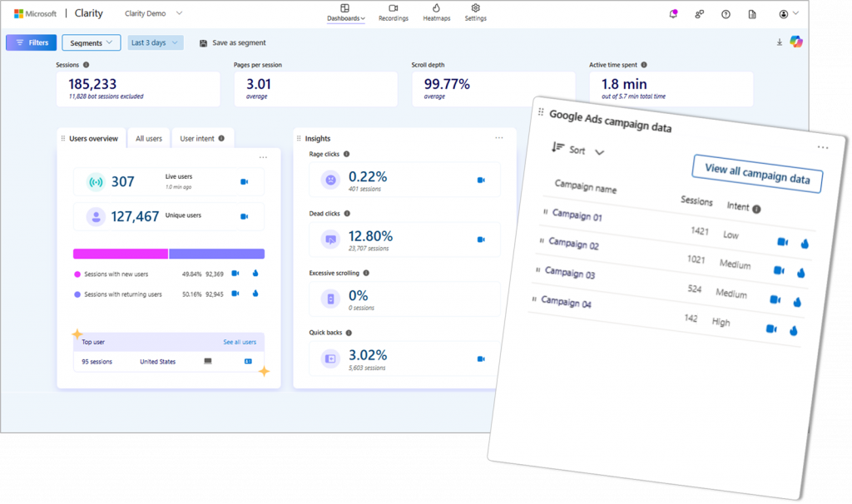Open the notifications bell icon
This screenshot has height=504, width=852.
pyautogui.click(x=673, y=14)
